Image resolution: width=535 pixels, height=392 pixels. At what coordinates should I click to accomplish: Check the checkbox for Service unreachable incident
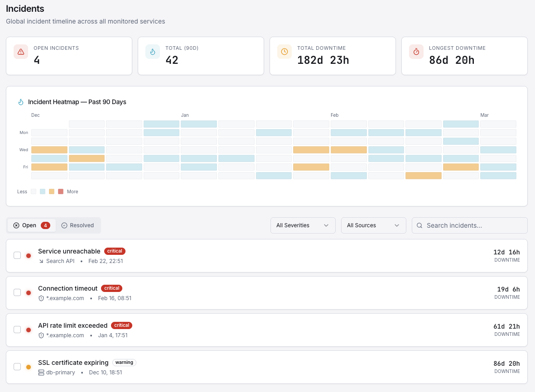tap(17, 255)
